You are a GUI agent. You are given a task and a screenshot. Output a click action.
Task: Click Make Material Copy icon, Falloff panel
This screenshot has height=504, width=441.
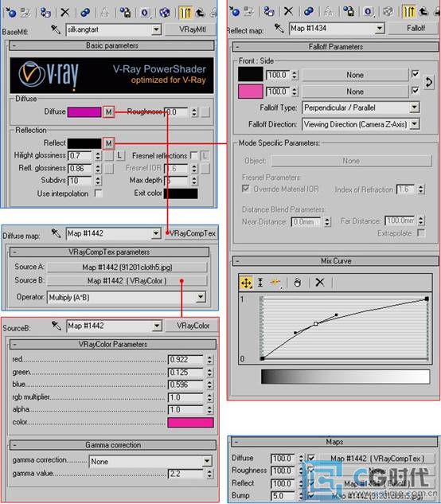pos(309,12)
